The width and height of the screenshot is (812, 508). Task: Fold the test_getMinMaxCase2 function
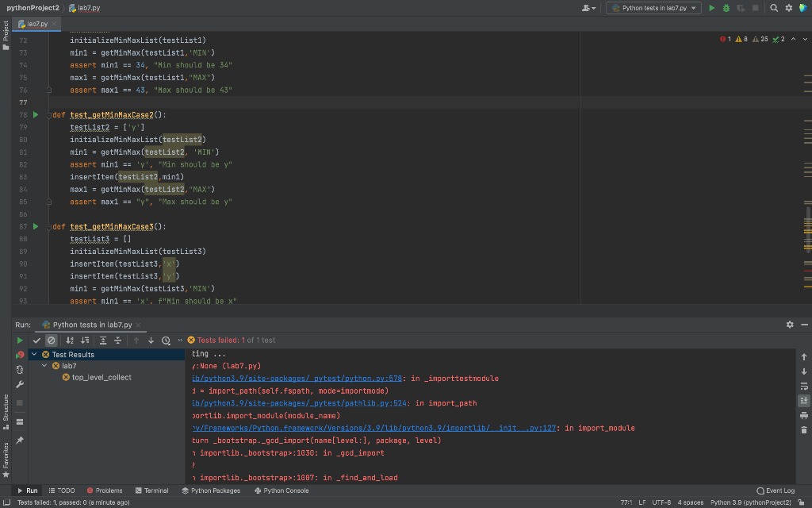click(49, 115)
